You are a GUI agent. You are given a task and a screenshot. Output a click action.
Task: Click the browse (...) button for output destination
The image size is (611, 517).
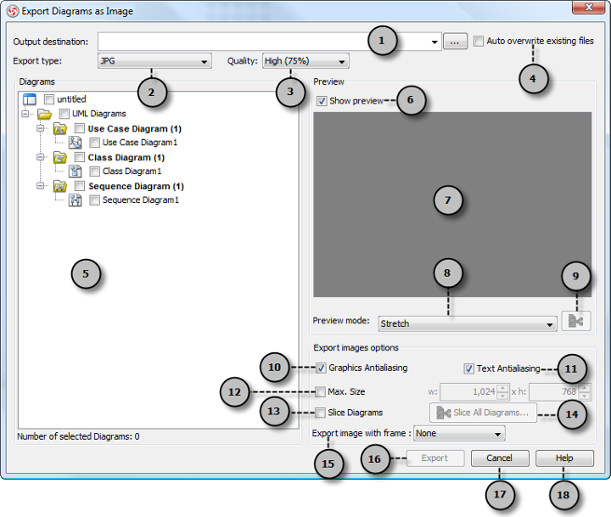(455, 42)
